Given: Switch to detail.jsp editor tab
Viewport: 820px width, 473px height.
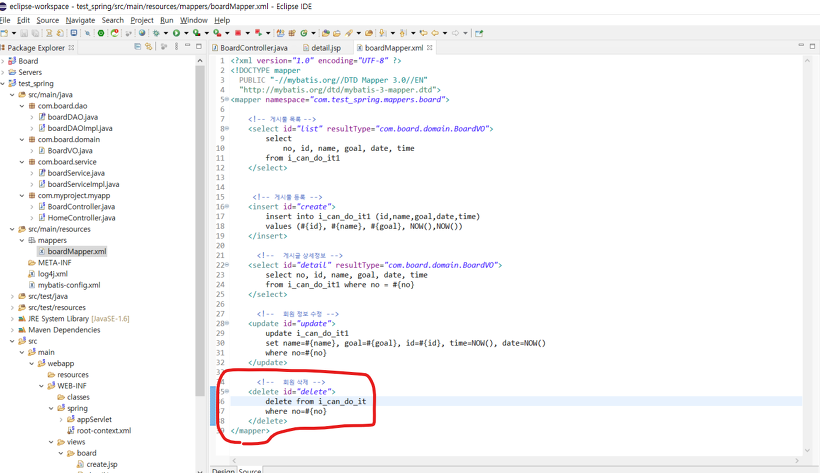Looking at the screenshot, I should click(x=322, y=48).
